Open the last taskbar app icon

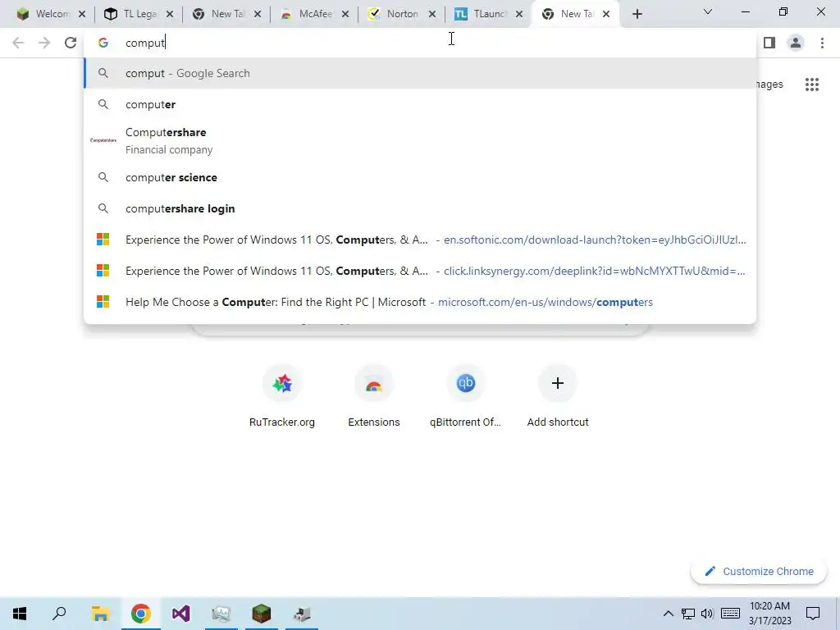(302, 614)
